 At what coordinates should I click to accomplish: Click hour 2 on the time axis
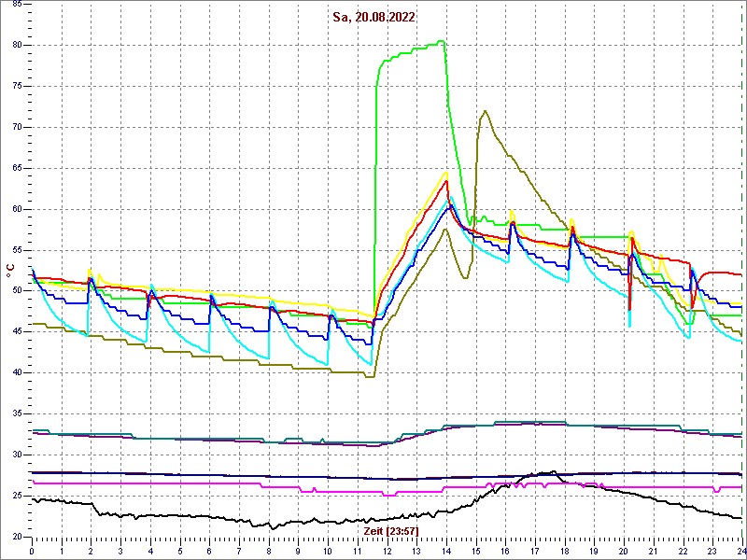pos(91,552)
